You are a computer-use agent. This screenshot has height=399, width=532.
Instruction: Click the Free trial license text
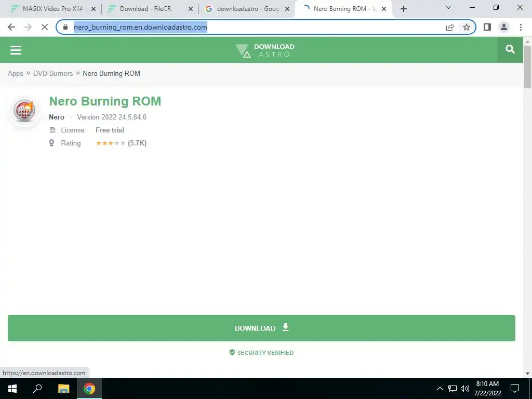pyautogui.click(x=110, y=130)
